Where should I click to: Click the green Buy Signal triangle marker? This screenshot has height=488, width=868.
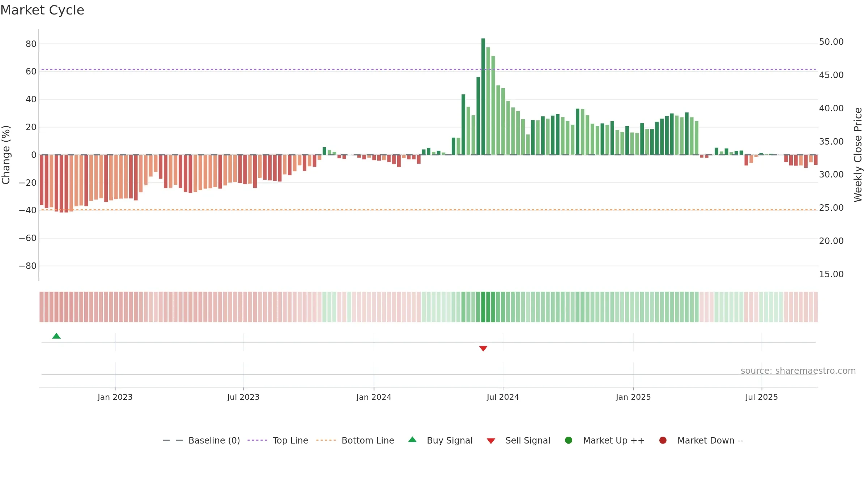56,336
